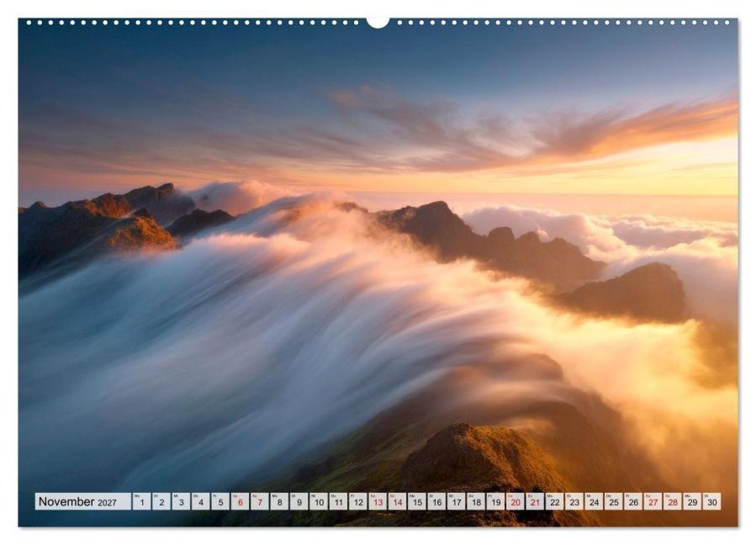Click day 16 in the date strip
This screenshot has width=756, height=545.
click(436, 501)
